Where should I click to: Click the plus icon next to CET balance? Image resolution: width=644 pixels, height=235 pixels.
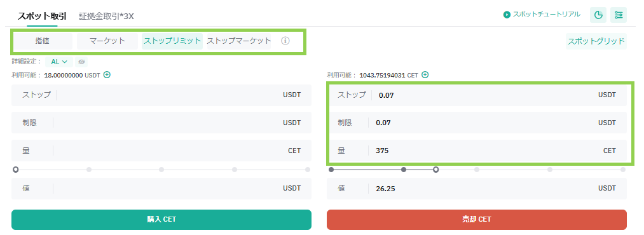425,75
